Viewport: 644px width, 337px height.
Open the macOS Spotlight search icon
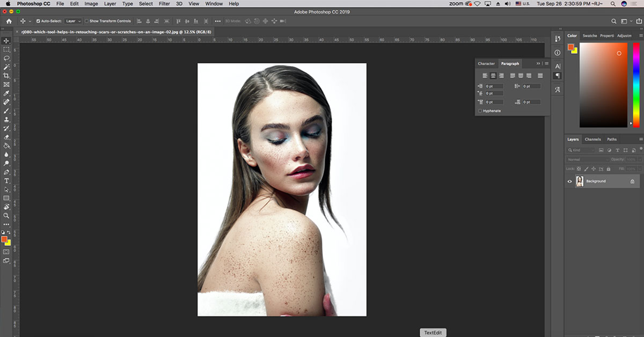[613, 4]
